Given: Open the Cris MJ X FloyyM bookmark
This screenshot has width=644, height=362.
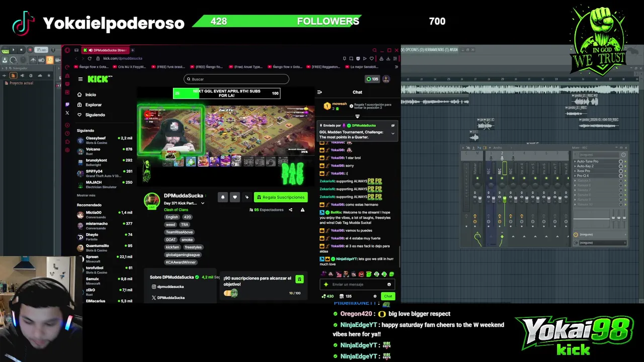Looking at the screenshot, I should 129,67.
